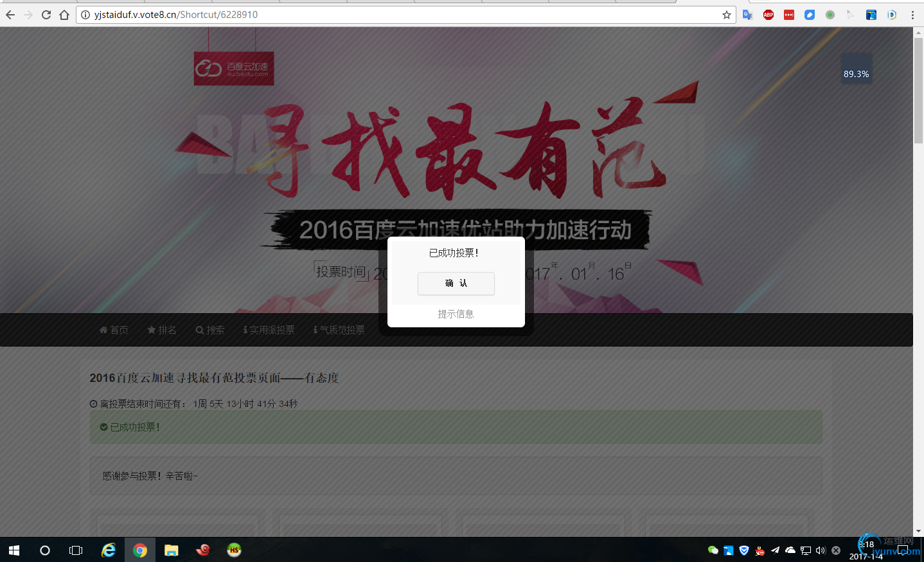
Task: Bookmark this page with the star
Action: (726, 14)
